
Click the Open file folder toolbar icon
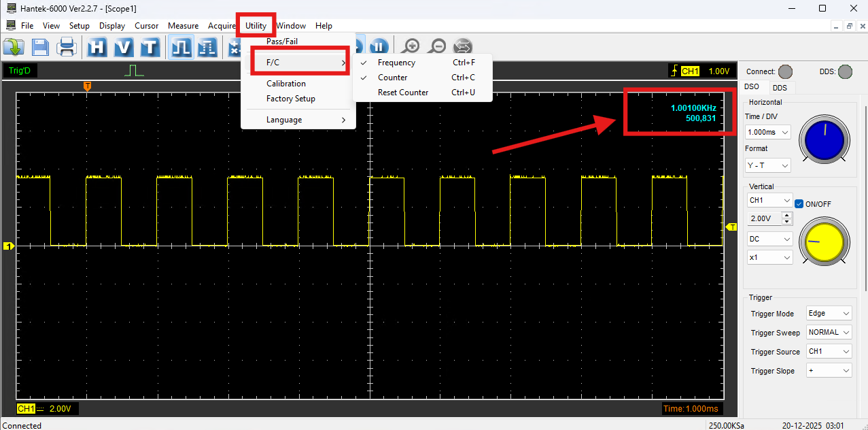click(14, 47)
